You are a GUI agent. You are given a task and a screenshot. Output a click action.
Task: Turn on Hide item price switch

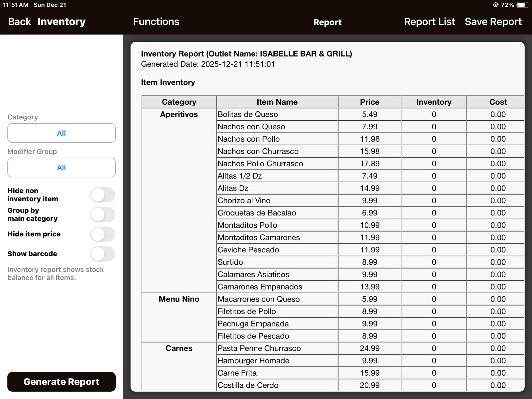click(x=103, y=234)
